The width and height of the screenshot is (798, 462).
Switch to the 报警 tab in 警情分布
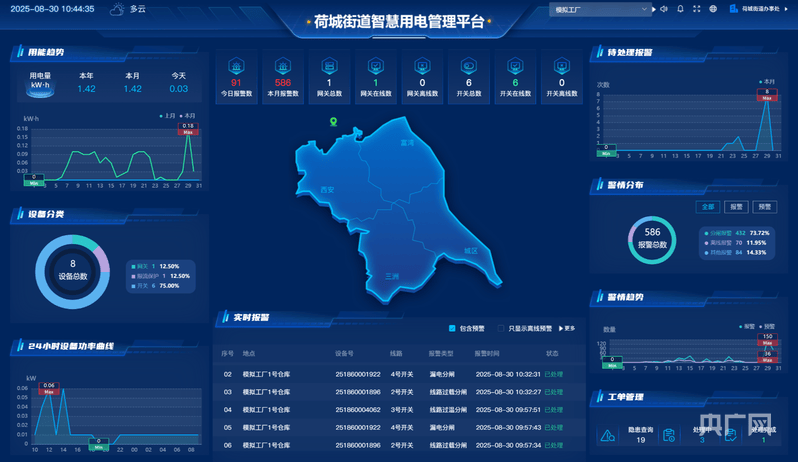[737, 207]
